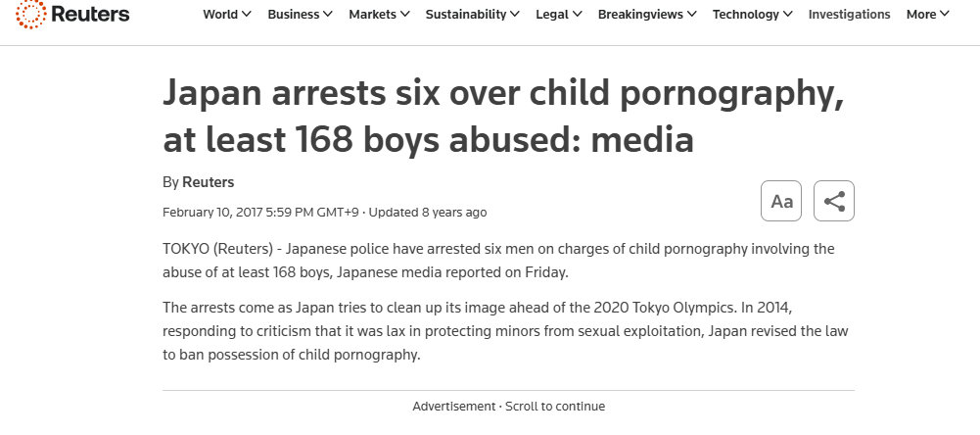Expand the World dropdown menu
Viewport: 980px width, 435px height.
coord(226,15)
